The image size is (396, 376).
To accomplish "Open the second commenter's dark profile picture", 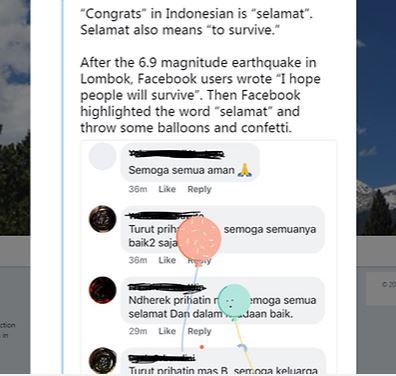I will coord(103,219).
